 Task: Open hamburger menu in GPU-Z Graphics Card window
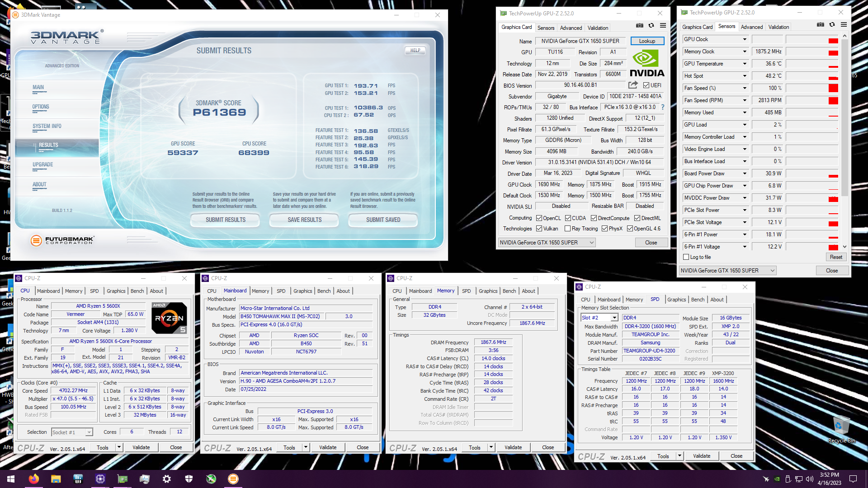pos(663,26)
